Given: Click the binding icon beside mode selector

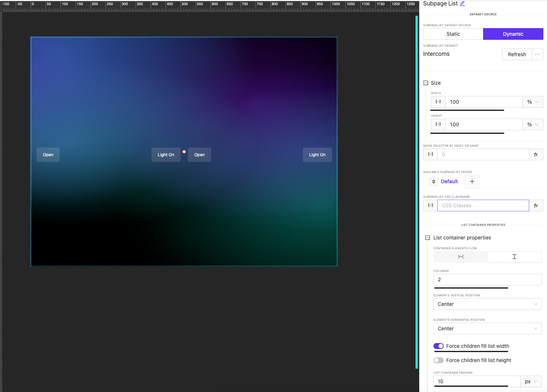Looking at the screenshot, I should [x=430, y=154].
